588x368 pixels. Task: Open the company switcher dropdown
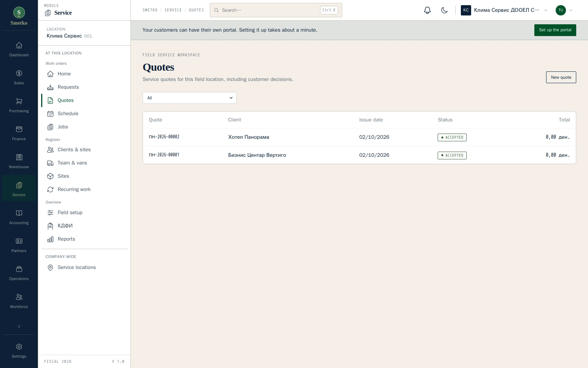pyautogui.click(x=504, y=10)
